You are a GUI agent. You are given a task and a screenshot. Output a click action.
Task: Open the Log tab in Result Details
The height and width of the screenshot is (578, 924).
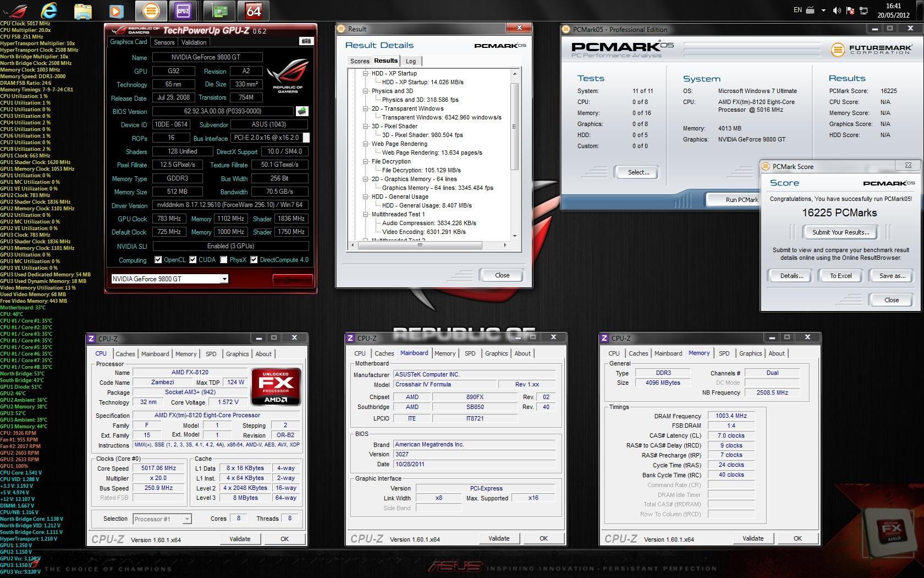click(411, 61)
